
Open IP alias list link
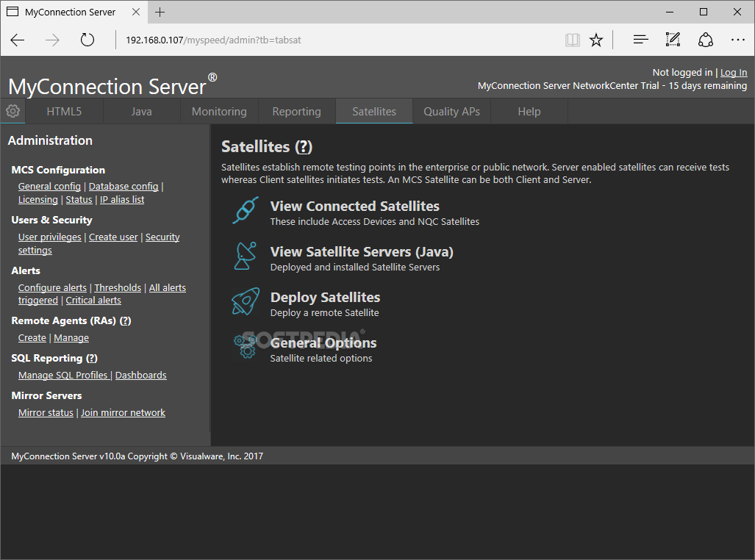point(122,199)
